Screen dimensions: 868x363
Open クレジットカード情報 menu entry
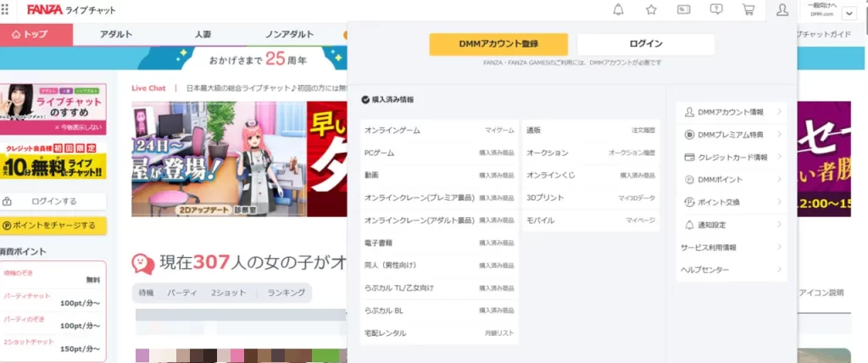pyautogui.click(x=732, y=158)
